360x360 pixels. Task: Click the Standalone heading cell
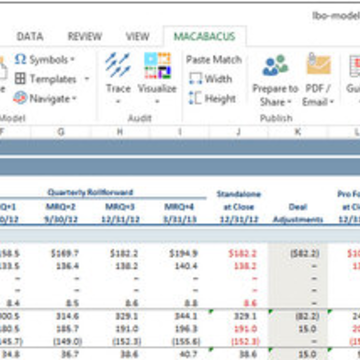(x=239, y=194)
